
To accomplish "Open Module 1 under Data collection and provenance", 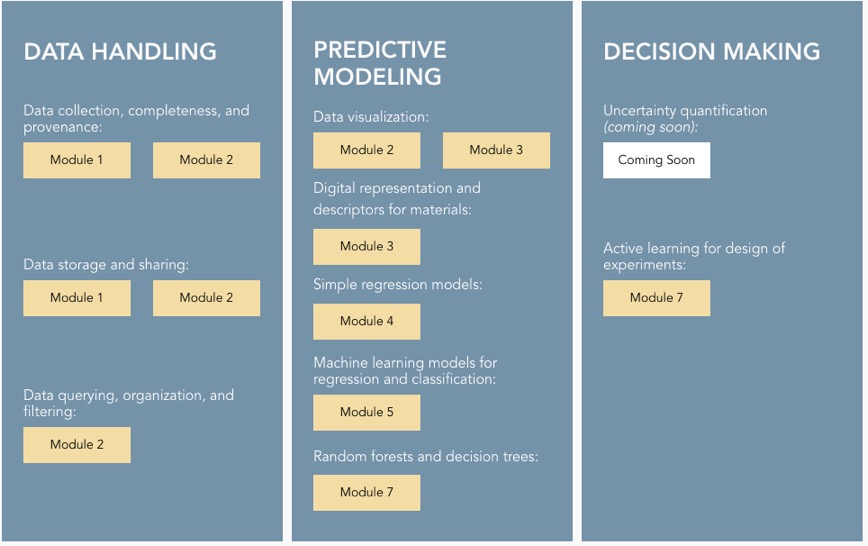I will pos(77,160).
